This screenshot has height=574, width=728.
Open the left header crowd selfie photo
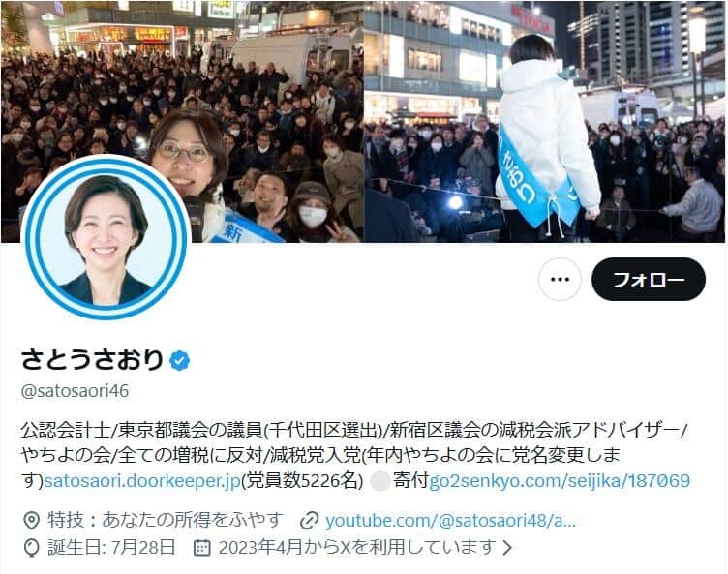coord(182,122)
